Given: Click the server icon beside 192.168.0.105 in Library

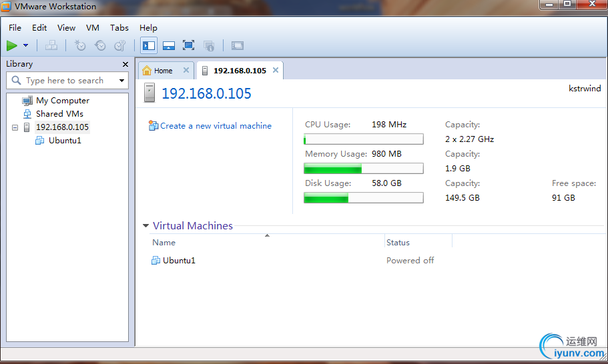Looking at the screenshot, I should pos(27,127).
